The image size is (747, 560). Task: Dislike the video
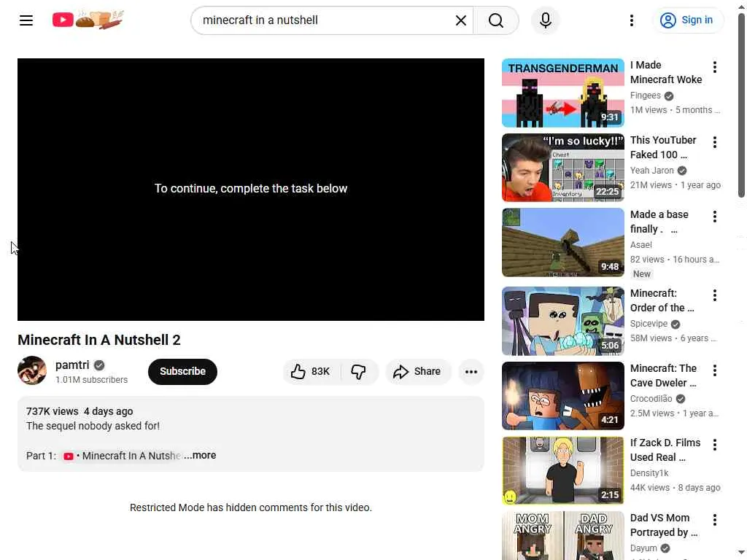coord(359,371)
